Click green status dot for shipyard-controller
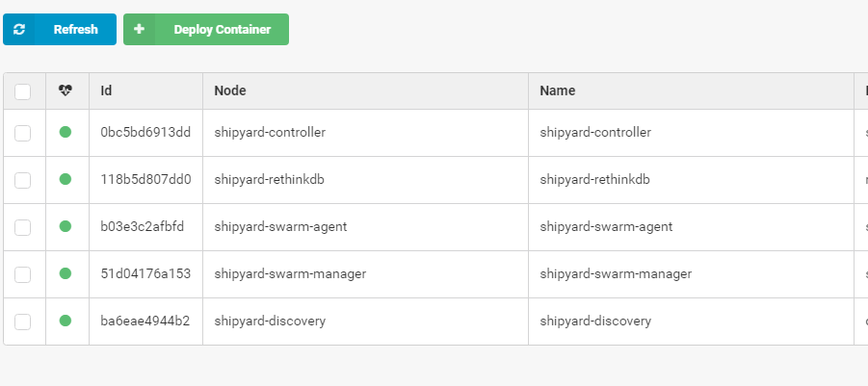The width and height of the screenshot is (868, 386). (x=66, y=132)
